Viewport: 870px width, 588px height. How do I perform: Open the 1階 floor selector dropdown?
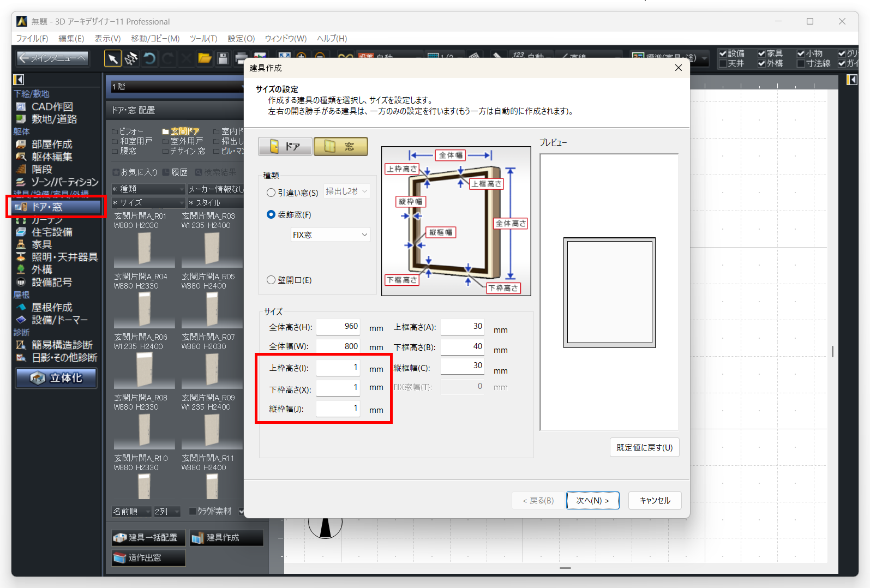(177, 87)
